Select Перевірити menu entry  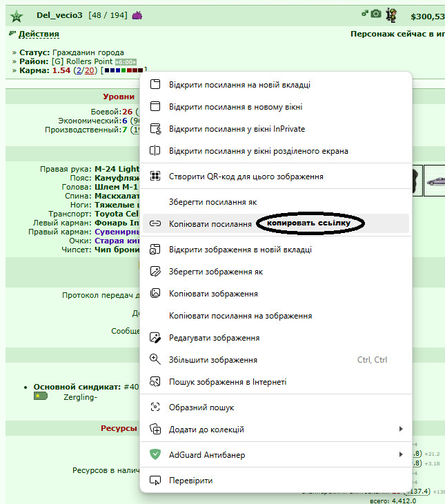click(276, 481)
